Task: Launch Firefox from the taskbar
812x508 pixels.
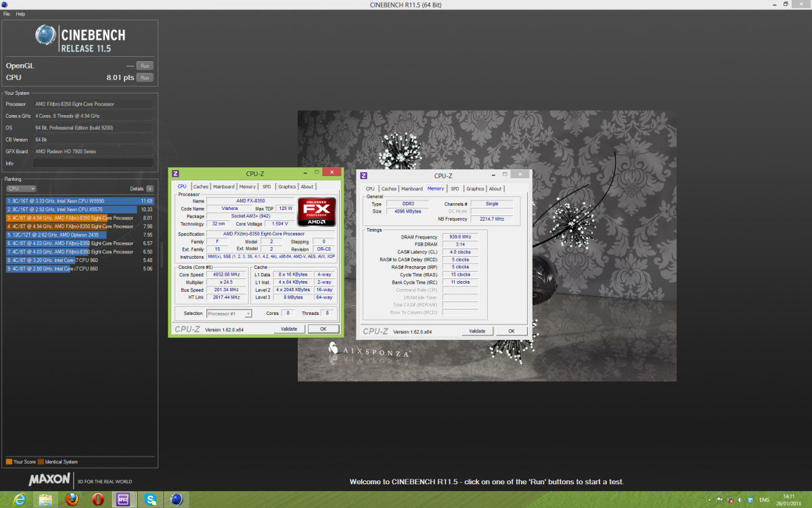Action: click(x=72, y=500)
